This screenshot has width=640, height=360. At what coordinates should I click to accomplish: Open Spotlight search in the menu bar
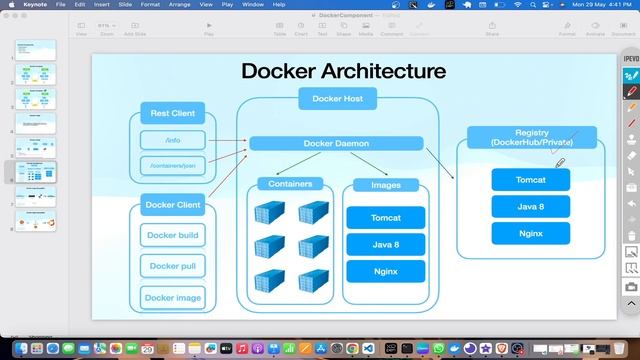pyautogui.click(x=533, y=4)
